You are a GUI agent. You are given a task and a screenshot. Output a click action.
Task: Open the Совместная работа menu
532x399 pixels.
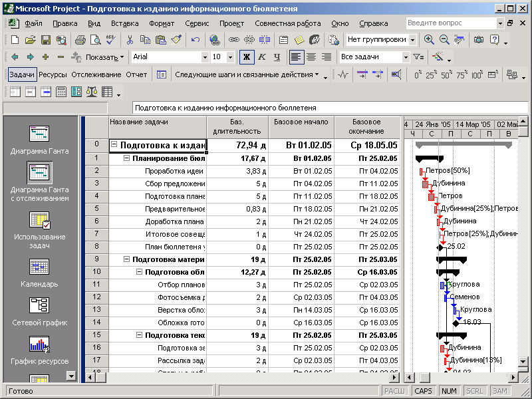coord(288,23)
